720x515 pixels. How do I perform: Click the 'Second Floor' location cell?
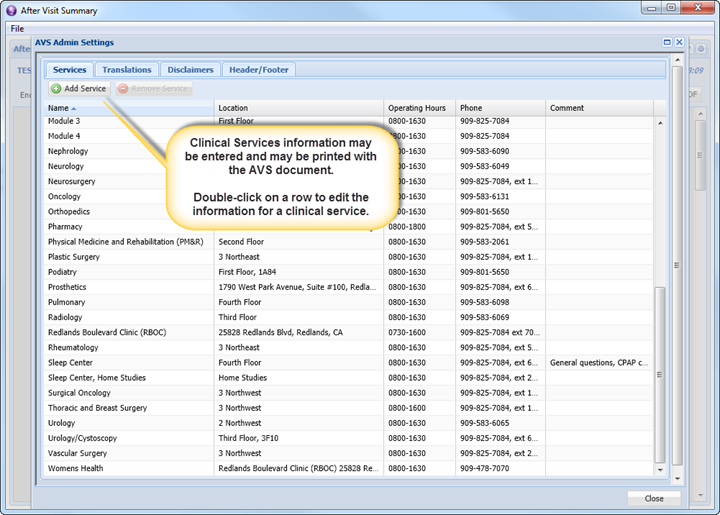[x=299, y=242]
